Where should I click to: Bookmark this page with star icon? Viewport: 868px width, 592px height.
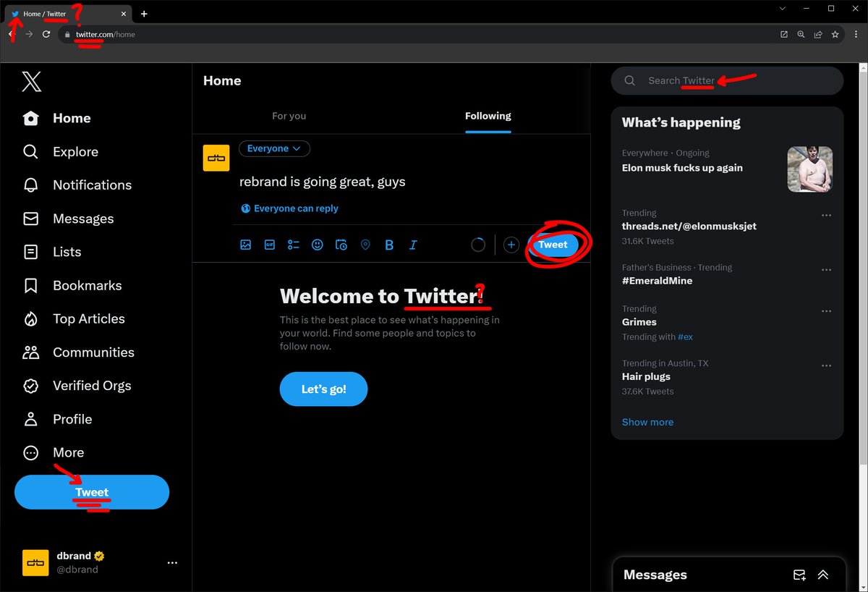point(835,34)
